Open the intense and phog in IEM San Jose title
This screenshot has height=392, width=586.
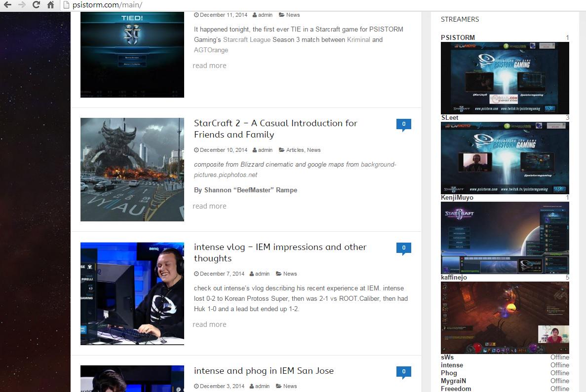pyautogui.click(x=264, y=371)
